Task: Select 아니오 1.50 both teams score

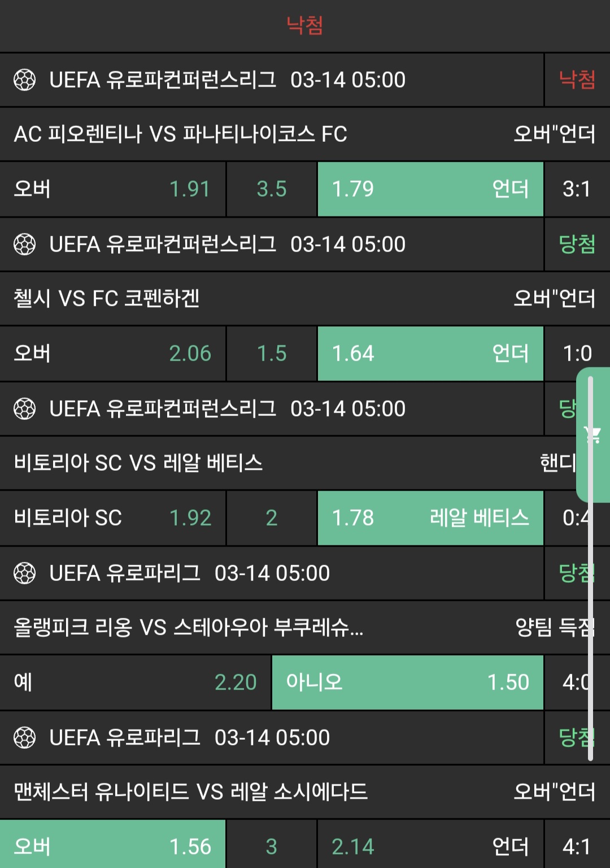Action: [407, 683]
